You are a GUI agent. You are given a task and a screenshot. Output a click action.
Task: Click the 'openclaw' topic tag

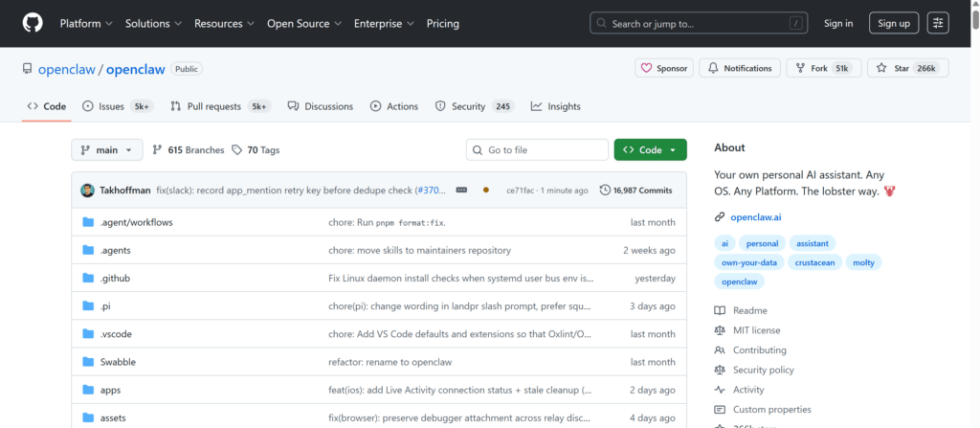740,282
